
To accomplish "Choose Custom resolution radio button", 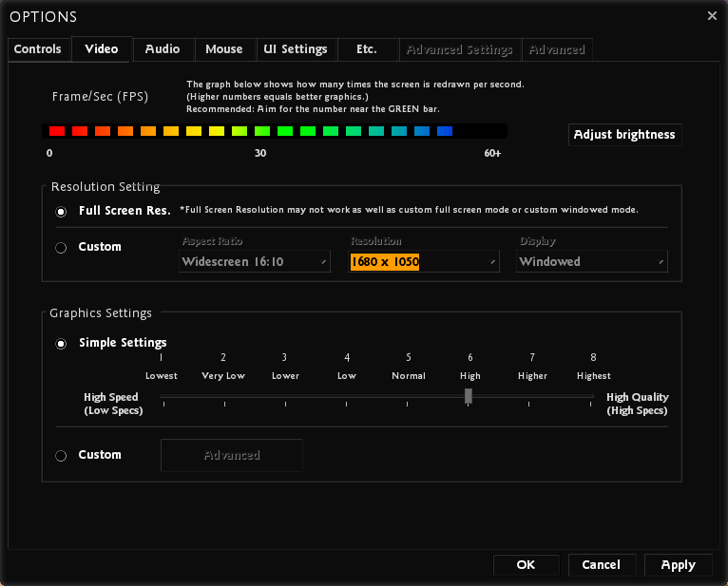I will (x=61, y=248).
